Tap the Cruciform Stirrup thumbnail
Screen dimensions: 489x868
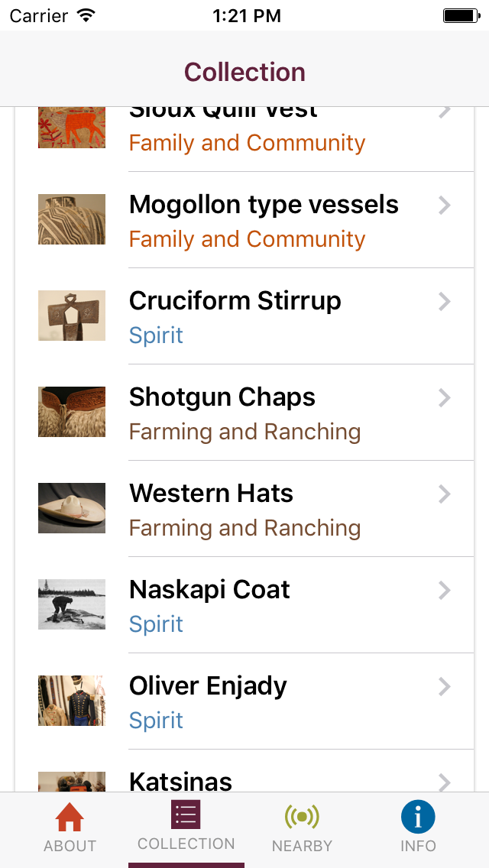point(72,316)
